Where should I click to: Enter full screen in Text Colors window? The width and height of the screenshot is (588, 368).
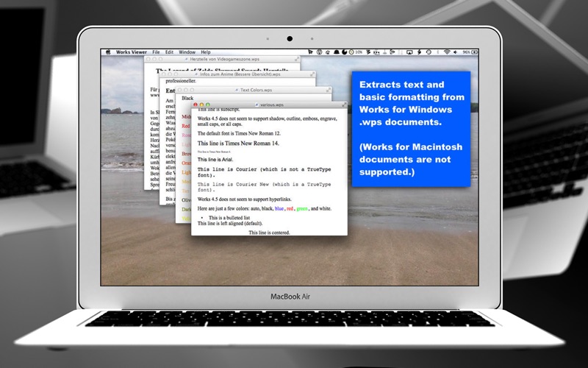pyautogui.click(x=329, y=90)
